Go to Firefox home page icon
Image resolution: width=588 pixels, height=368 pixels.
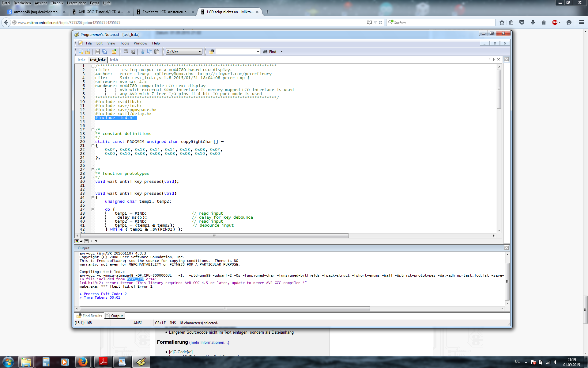[544, 22]
